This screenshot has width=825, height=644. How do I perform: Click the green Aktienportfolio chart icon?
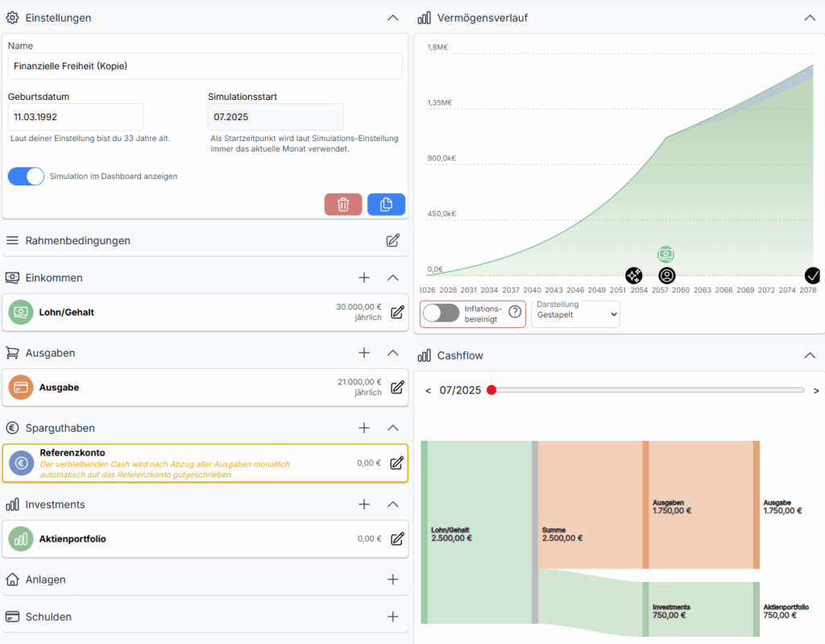pyautogui.click(x=21, y=539)
